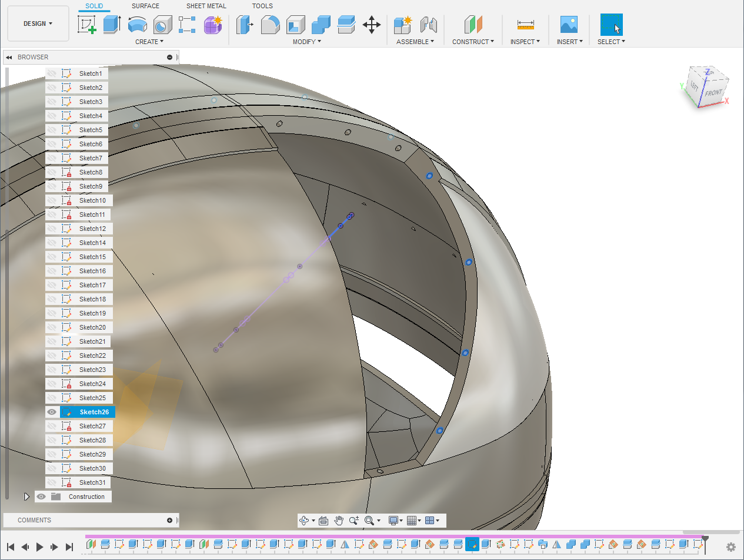
Task: Select the Combine tool
Action: (321, 25)
